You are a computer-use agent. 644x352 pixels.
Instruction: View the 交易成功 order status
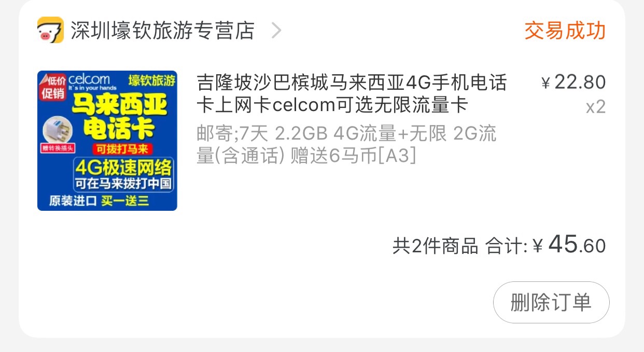tap(565, 31)
